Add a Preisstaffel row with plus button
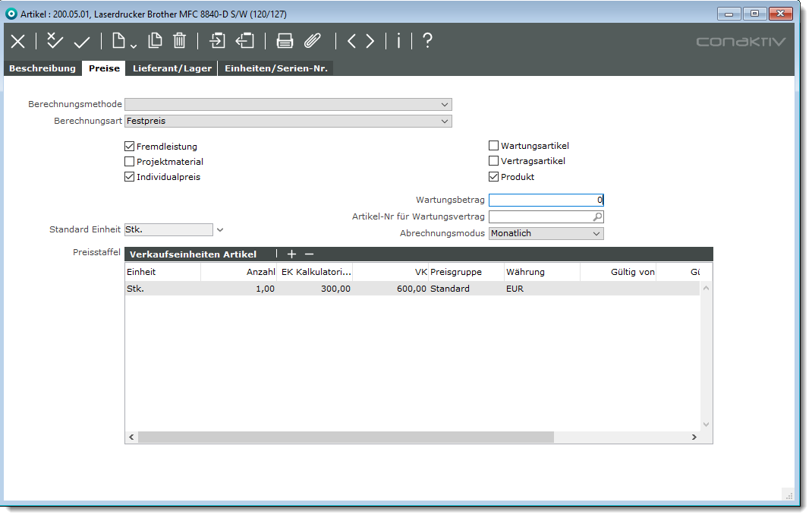812x518 pixels. (291, 254)
